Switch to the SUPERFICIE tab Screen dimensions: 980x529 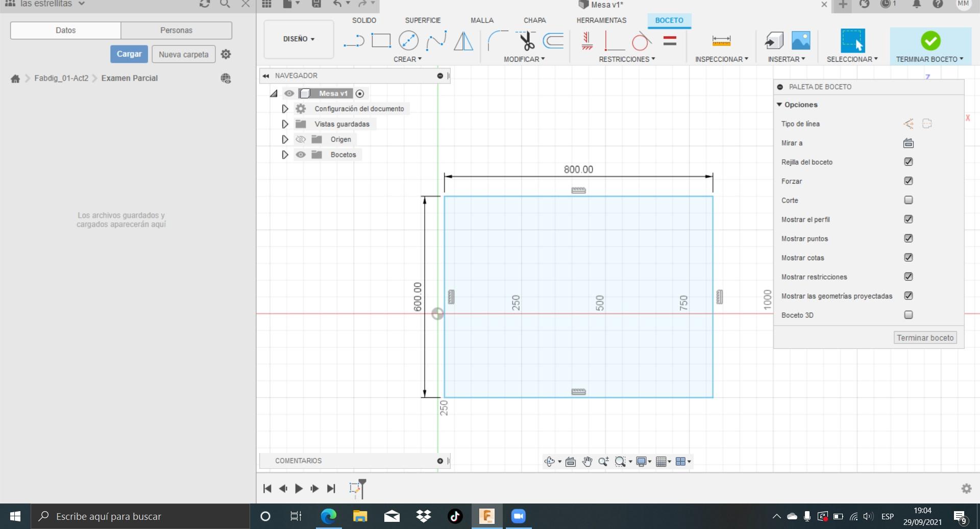(x=423, y=20)
